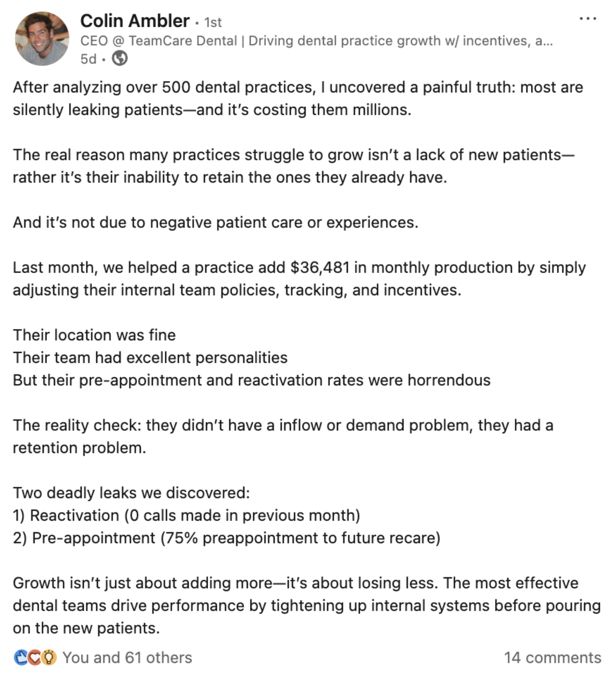Click the lightbulb insightful reaction icon
The height and width of the screenshot is (674, 616).
[50, 657]
